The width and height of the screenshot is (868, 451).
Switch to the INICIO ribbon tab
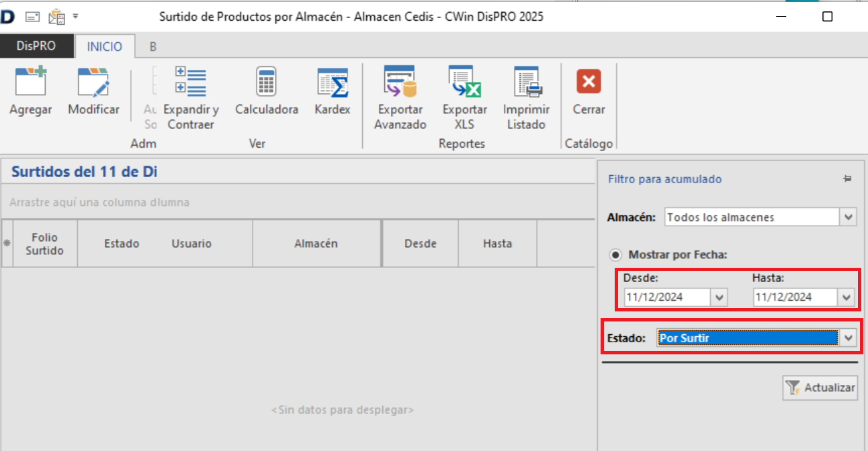coord(105,46)
